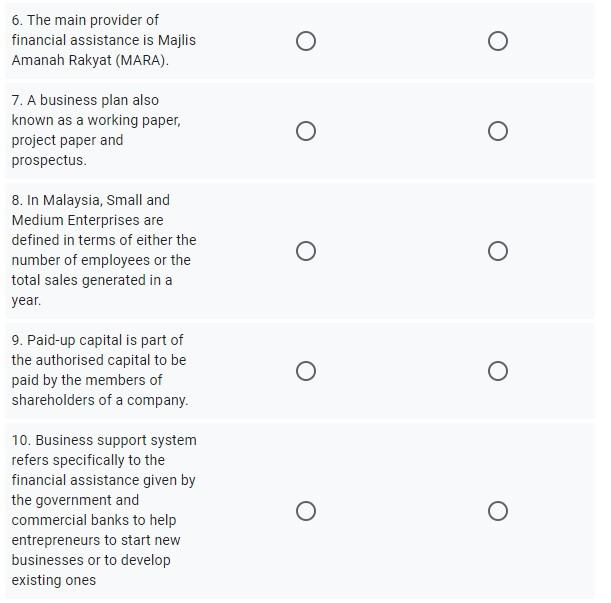Select first-column radio for statement 6 MARA
The width and height of the screenshot is (611, 603).
pos(306,41)
